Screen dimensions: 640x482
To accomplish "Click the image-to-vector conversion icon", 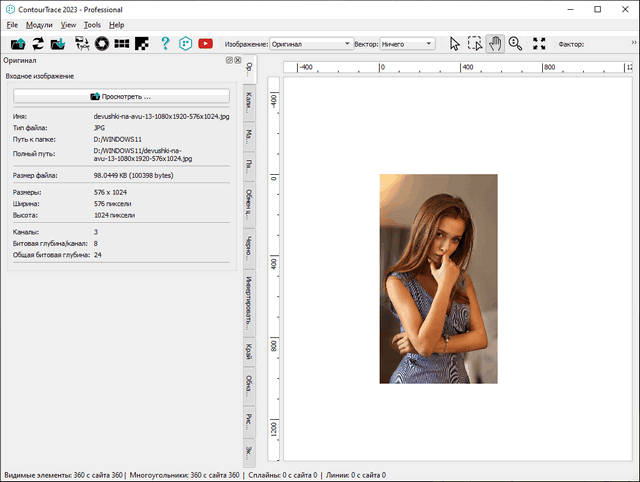I will click(82, 44).
